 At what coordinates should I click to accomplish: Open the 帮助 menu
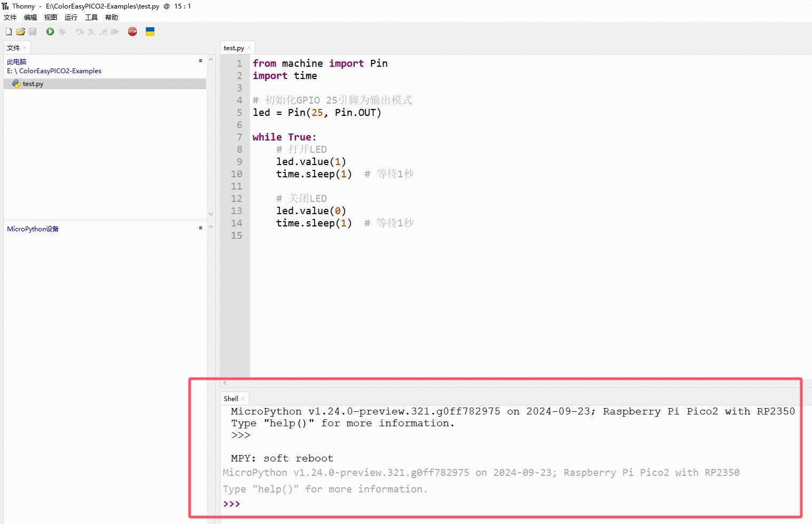coord(112,18)
